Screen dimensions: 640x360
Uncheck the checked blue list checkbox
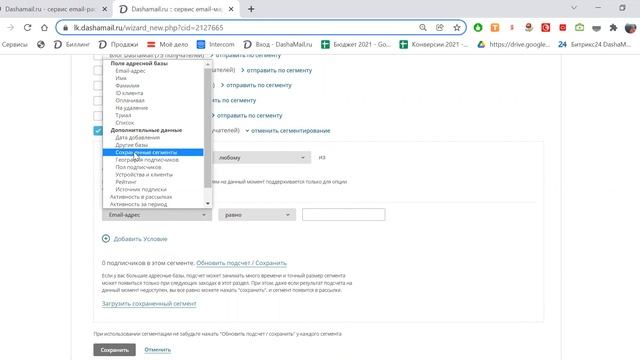98,131
